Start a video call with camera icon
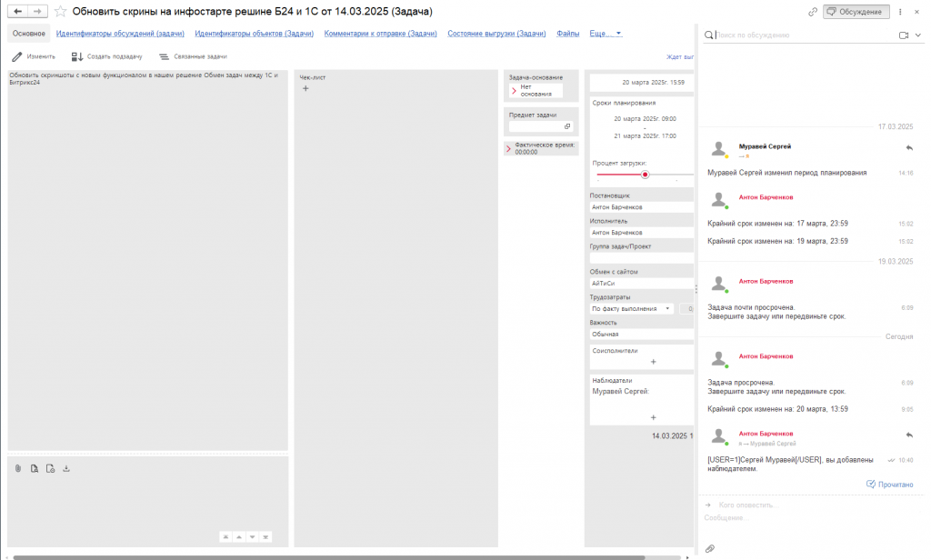The height and width of the screenshot is (560, 931). tap(904, 35)
